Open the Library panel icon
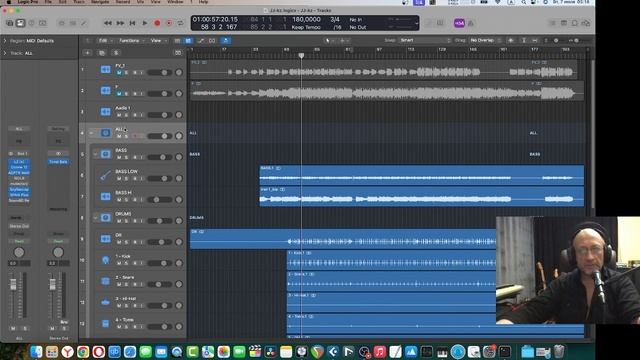This screenshot has height=360, width=640. (9, 23)
